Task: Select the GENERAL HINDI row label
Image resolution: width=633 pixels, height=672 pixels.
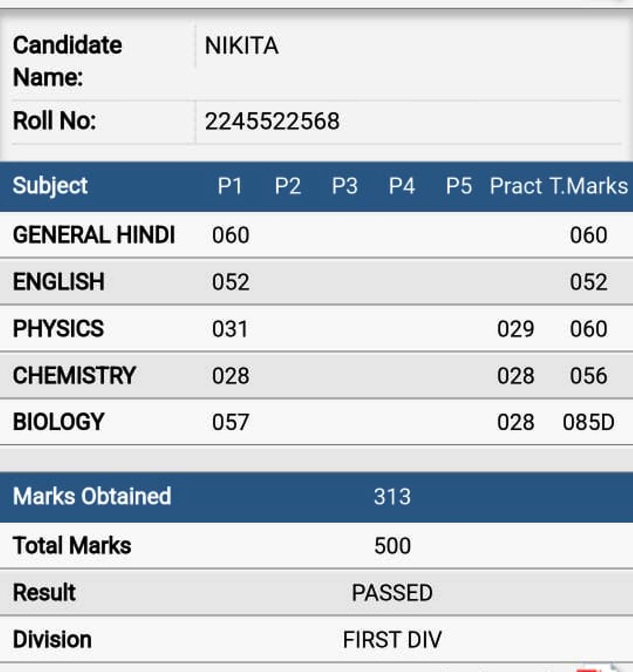Action: pyautogui.click(x=94, y=235)
